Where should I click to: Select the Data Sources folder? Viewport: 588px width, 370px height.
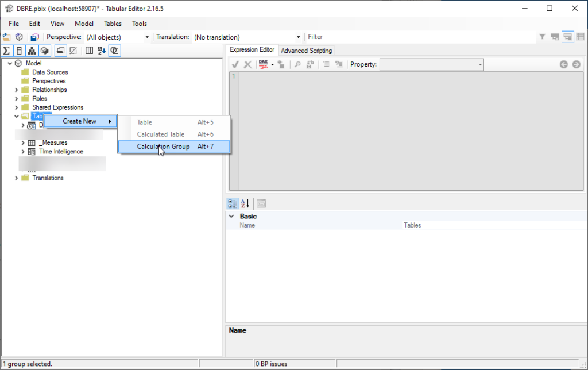point(50,72)
